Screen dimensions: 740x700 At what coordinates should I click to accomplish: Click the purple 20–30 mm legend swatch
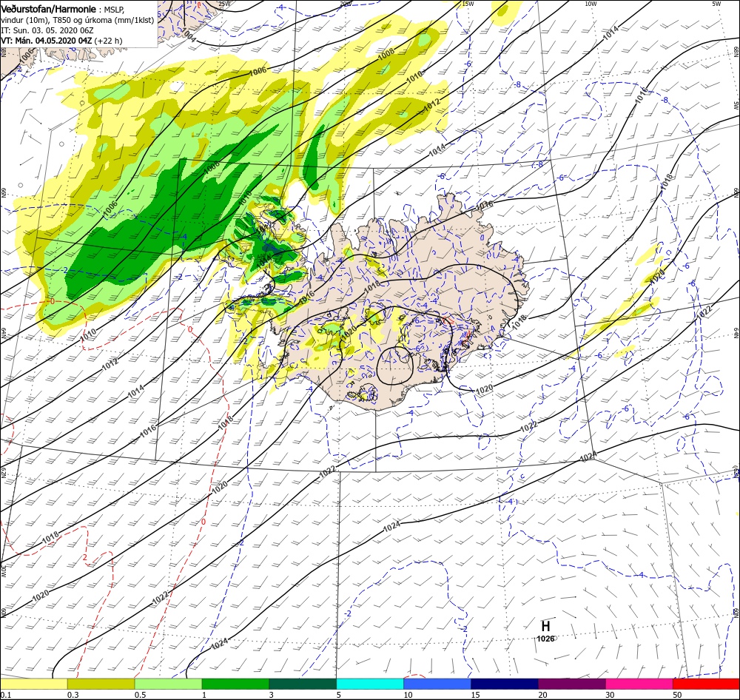pyautogui.click(x=571, y=684)
